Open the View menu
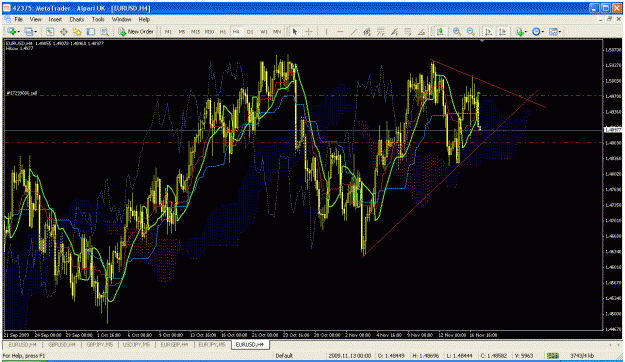The image size is (625, 362). click(35, 19)
